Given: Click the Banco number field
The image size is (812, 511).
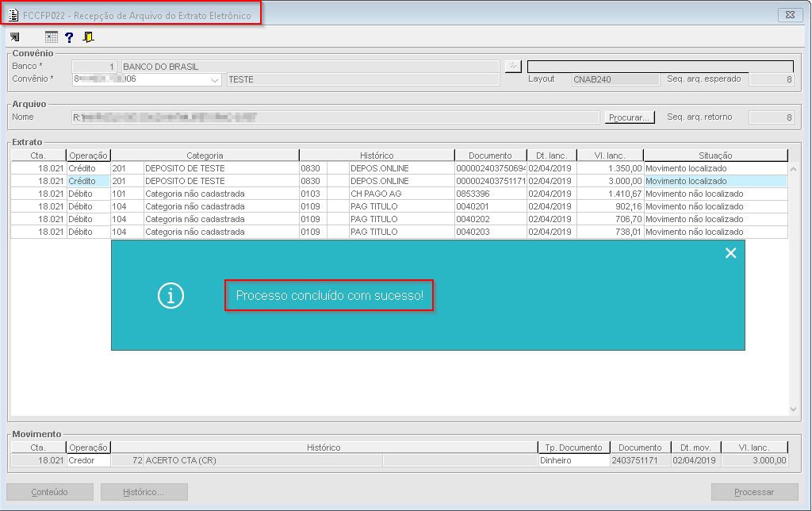Looking at the screenshot, I should tap(94, 67).
